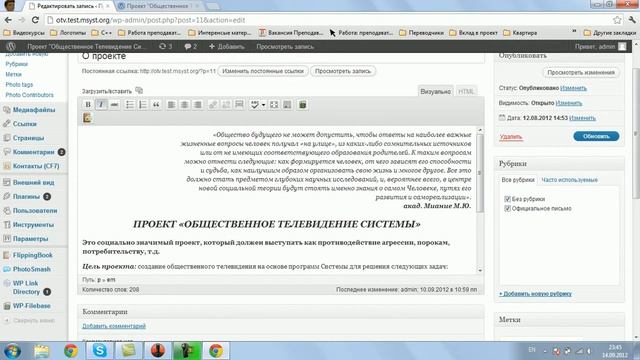This screenshot has height=360, width=640.
Task: Toggle bold formatting in the editor toolbar
Action: 88,105
